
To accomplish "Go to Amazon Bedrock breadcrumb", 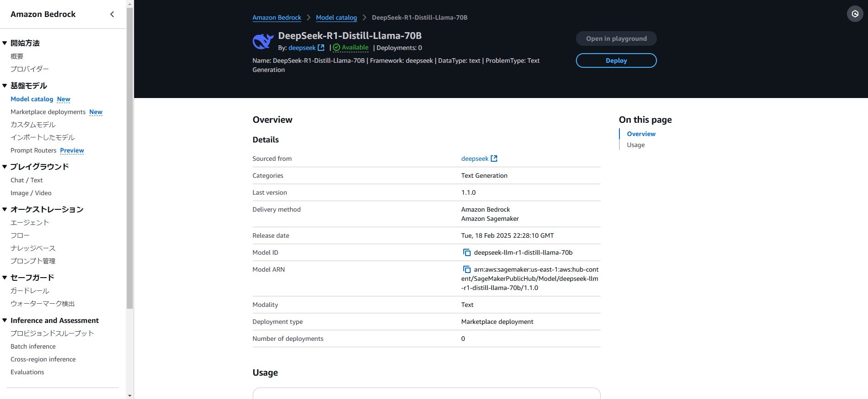I will [277, 17].
